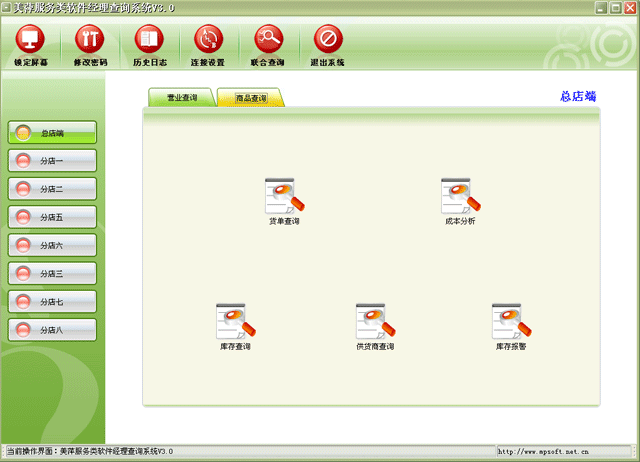Switch to branch 分店六
Image resolution: width=640 pixels, height=462 pixels.
(x=53, y=244)
